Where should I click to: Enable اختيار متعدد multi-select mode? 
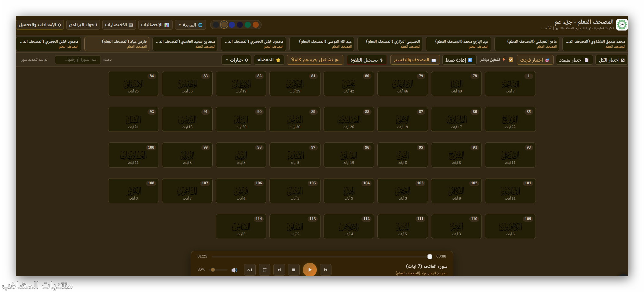[574, 60]
